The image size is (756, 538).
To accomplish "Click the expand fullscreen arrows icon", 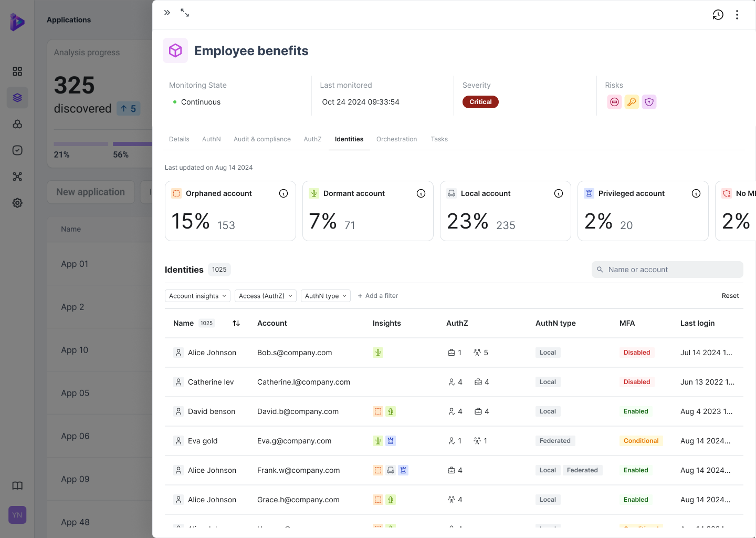I will pos(184,12).
